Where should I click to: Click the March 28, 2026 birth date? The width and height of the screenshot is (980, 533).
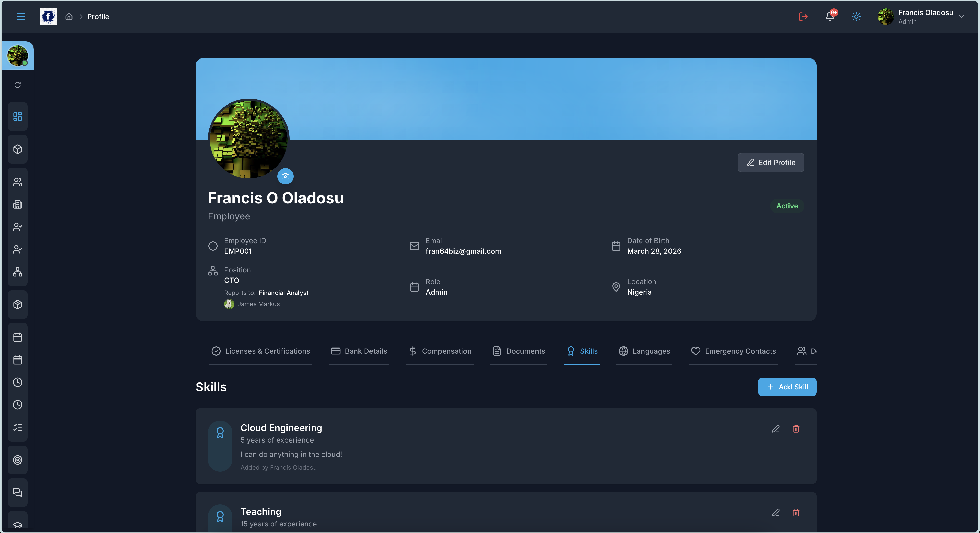click(654, 251)
